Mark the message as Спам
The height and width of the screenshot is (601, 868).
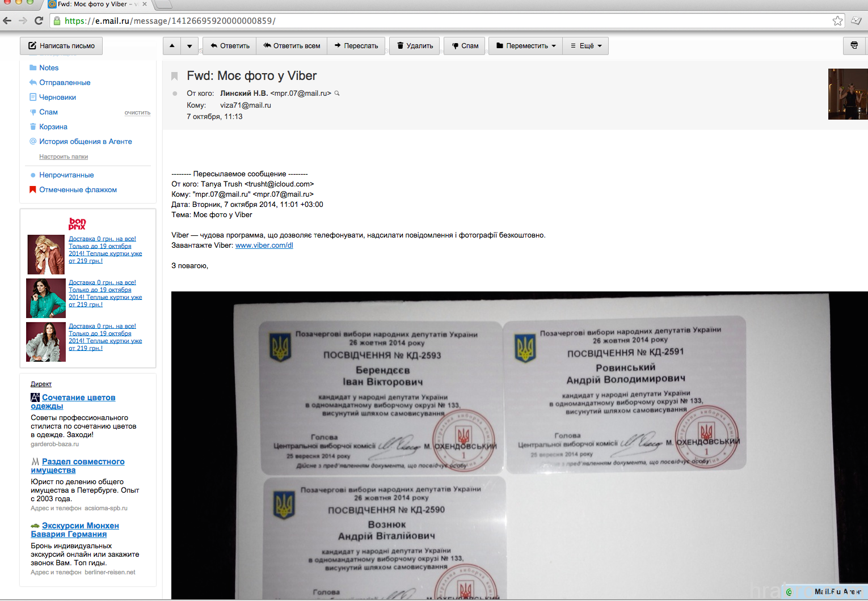point(465,46)
